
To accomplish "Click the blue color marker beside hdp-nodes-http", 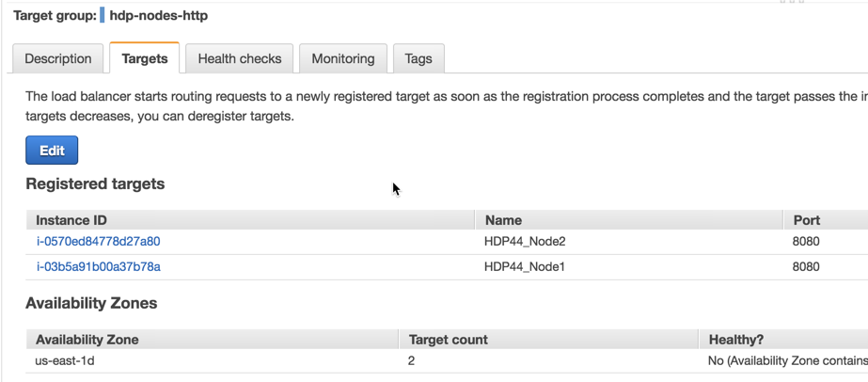I will tap(102, 15).
